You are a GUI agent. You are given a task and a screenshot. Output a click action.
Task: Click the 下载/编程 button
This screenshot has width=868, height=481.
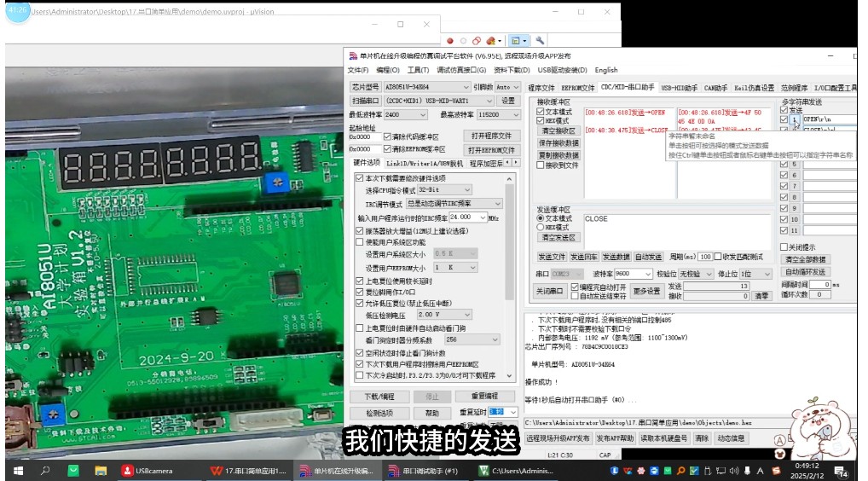[379, 397]
